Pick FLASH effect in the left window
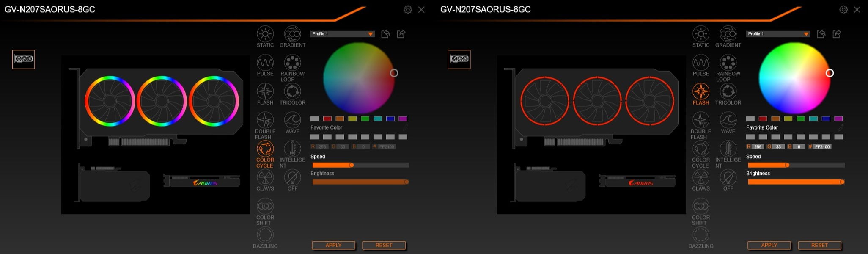The image size is (868, 254). tap(265, 91)
